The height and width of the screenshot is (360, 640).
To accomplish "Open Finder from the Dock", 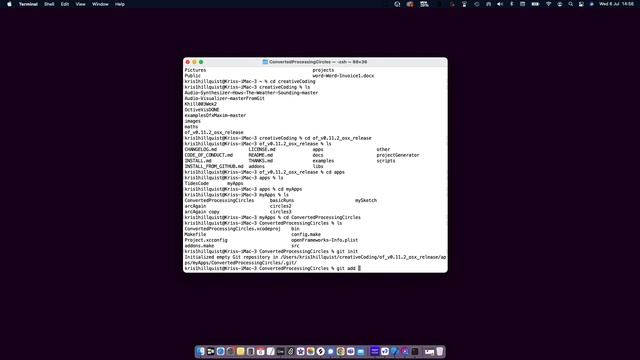I will [200, 351].
